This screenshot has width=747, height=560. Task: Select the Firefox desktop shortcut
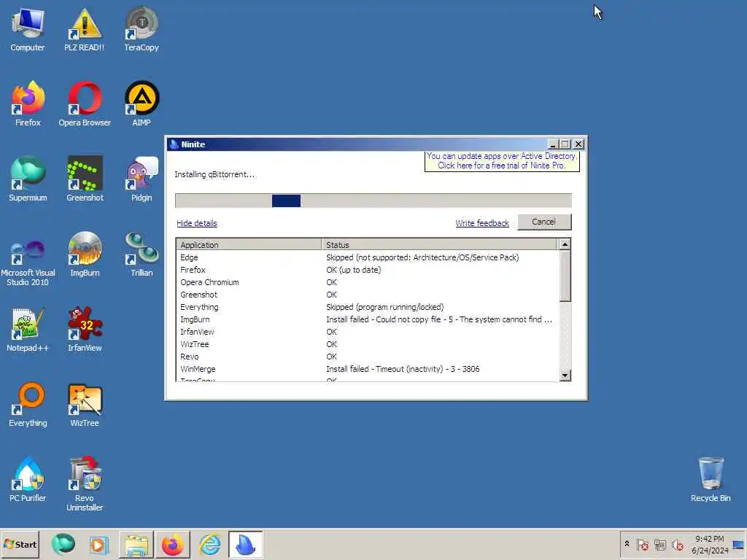tap(28, 104)
